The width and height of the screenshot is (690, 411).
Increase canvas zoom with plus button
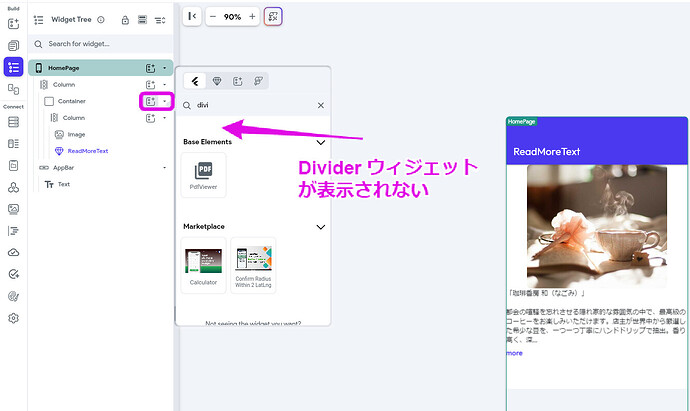click(252, 17)
